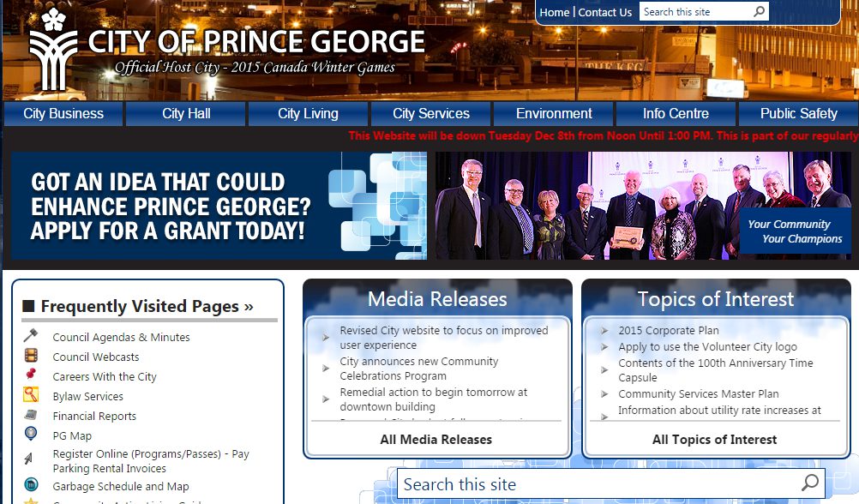859x504 pixels.
Task: Open Your Community Your Champions photo banner
Action: (643, 206)
